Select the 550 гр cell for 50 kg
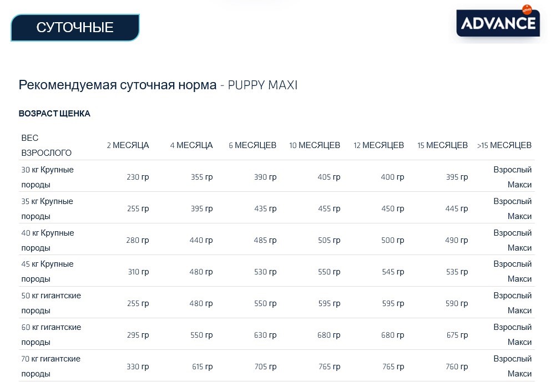The width and height of the screenshot is (551, 392). click(x=265, y=303)
